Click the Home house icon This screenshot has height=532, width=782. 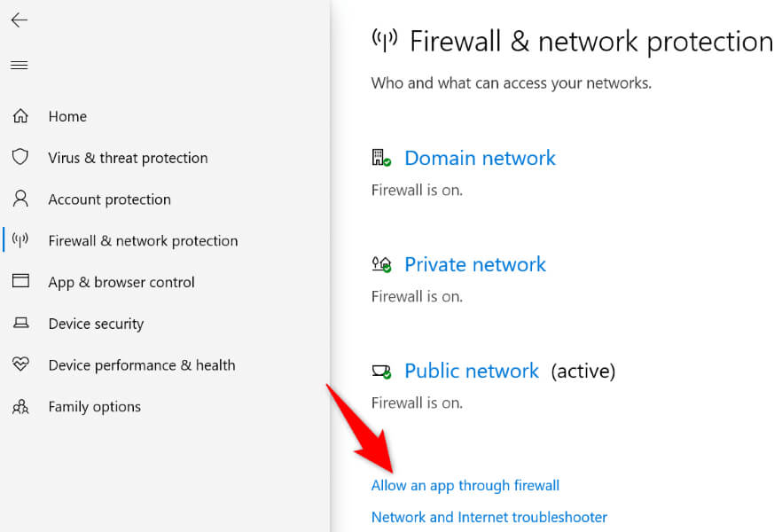(20, 116)
